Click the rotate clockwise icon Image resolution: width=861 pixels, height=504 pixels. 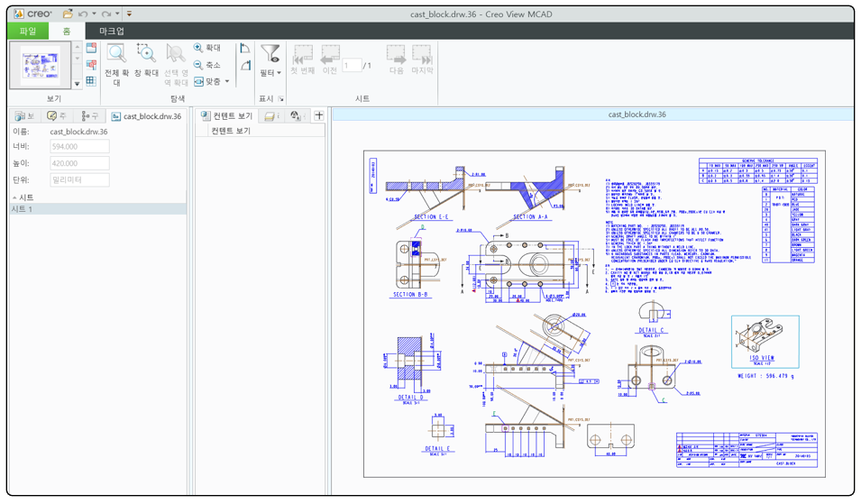(x=245, y=65)
